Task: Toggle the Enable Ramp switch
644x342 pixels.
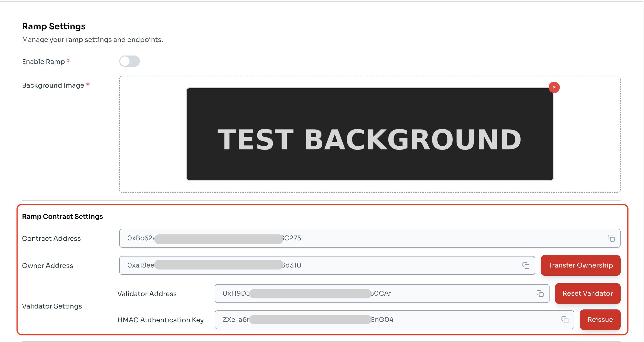Action: [129, 61]
